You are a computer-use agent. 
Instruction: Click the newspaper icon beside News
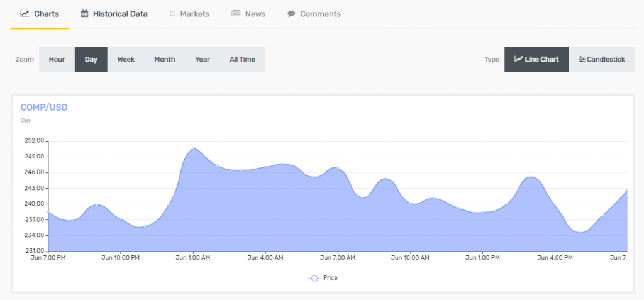click(x=236, y=14)
